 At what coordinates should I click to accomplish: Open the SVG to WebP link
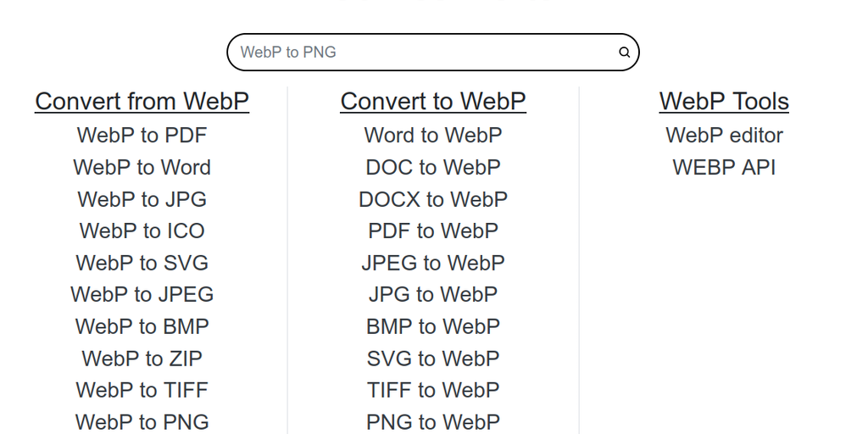433,359
